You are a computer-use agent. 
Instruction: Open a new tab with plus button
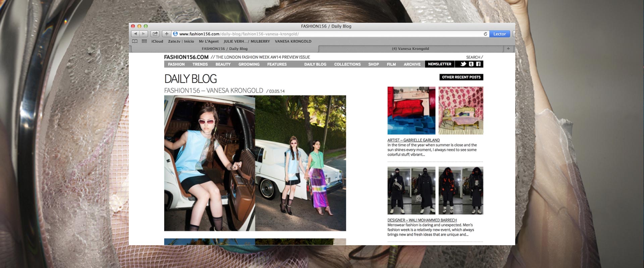point(508,49)
